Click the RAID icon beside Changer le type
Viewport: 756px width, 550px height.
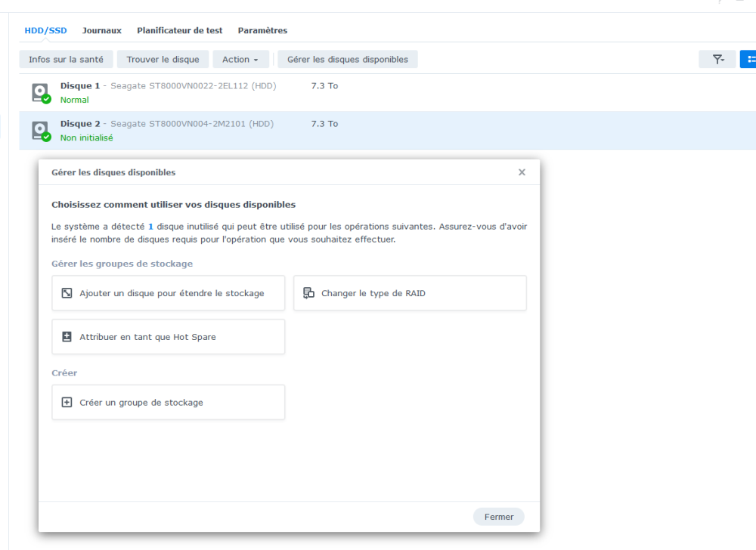[308, 293]
